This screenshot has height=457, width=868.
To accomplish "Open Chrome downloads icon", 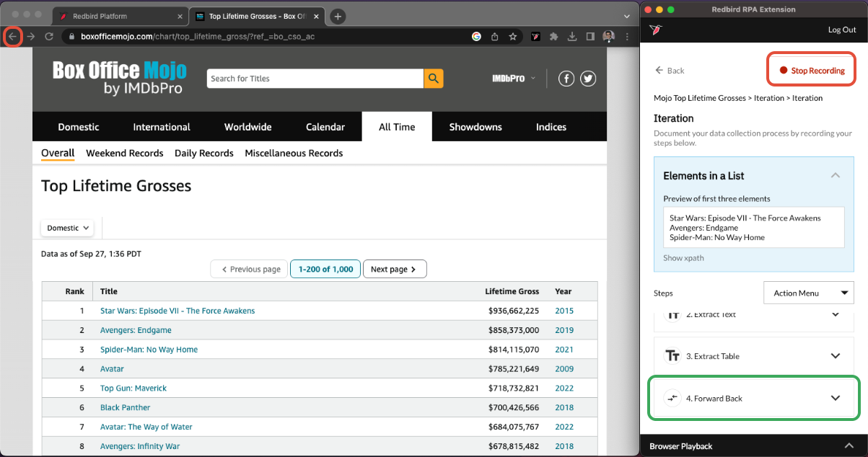I will coord(572,36).
